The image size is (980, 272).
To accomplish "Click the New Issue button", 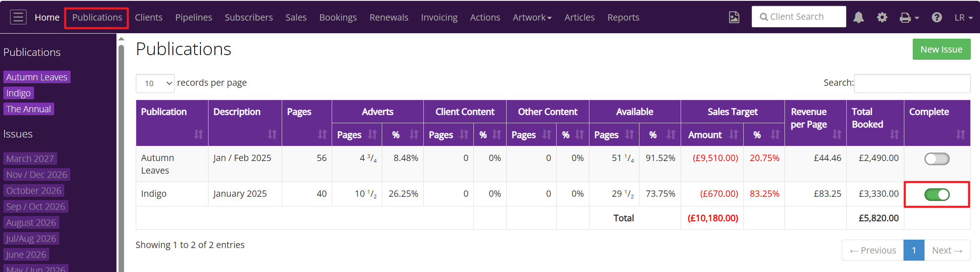I will [941, 49].
